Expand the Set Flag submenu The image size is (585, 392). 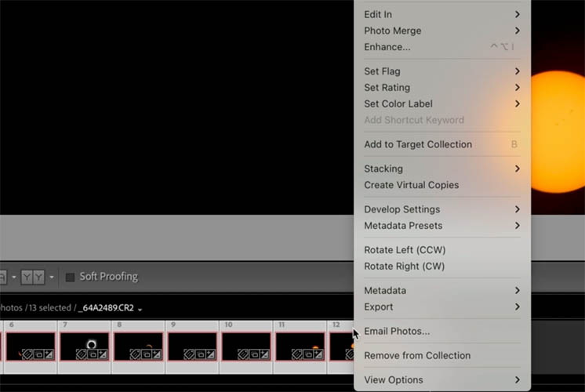(x=441, y=71)
